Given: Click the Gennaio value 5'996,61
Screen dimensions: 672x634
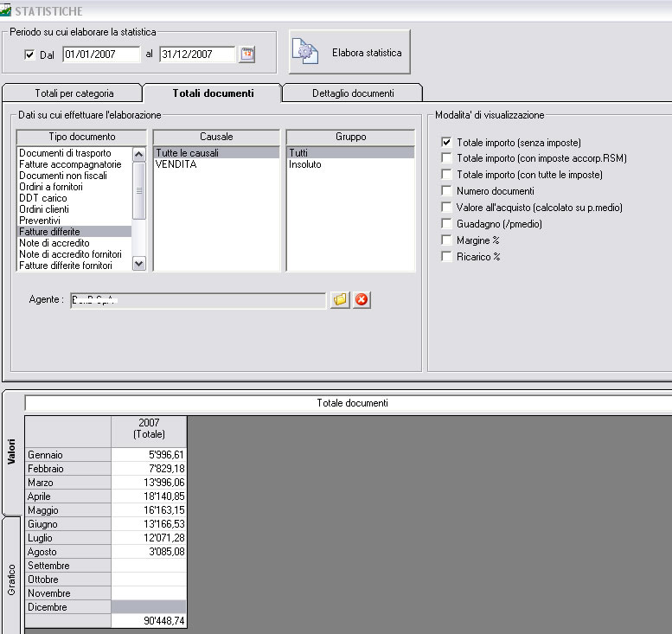Looking at the screenshot, I should tap(149, 455).
